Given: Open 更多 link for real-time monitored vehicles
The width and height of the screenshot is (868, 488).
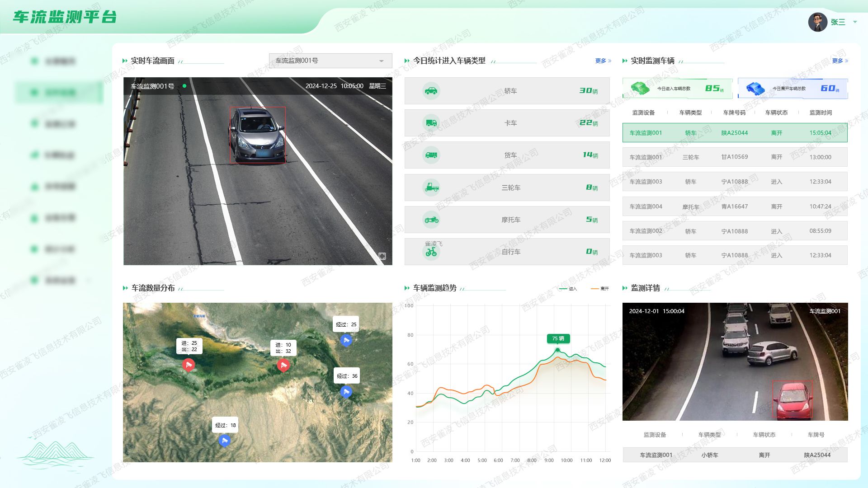Looking at the screenshot, I should tap(840, 61).
